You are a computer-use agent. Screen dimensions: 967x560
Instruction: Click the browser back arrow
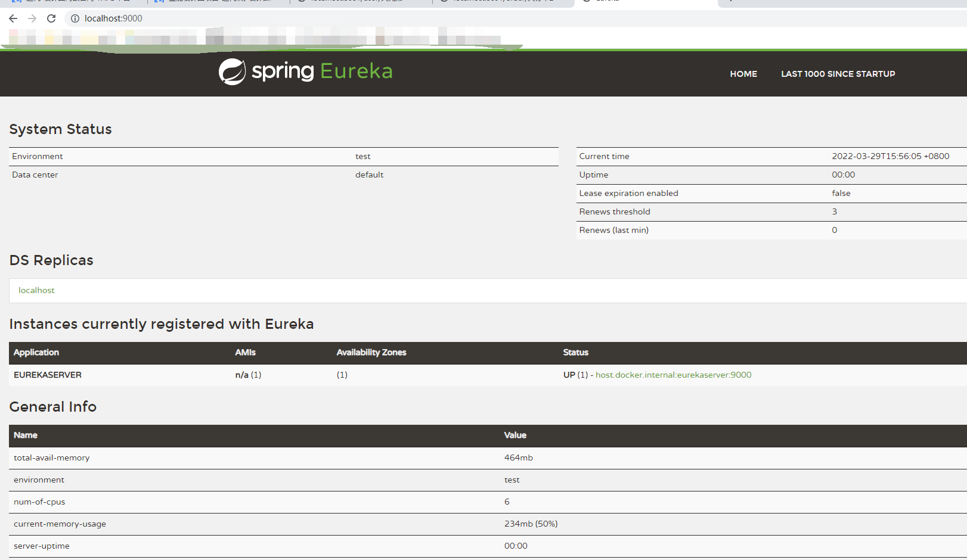[x=13, y=18]
